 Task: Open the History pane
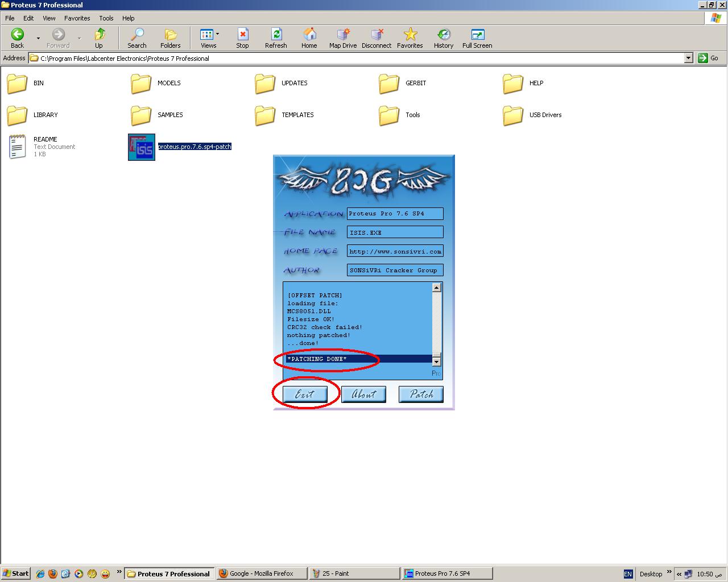[x=444, y=38]
